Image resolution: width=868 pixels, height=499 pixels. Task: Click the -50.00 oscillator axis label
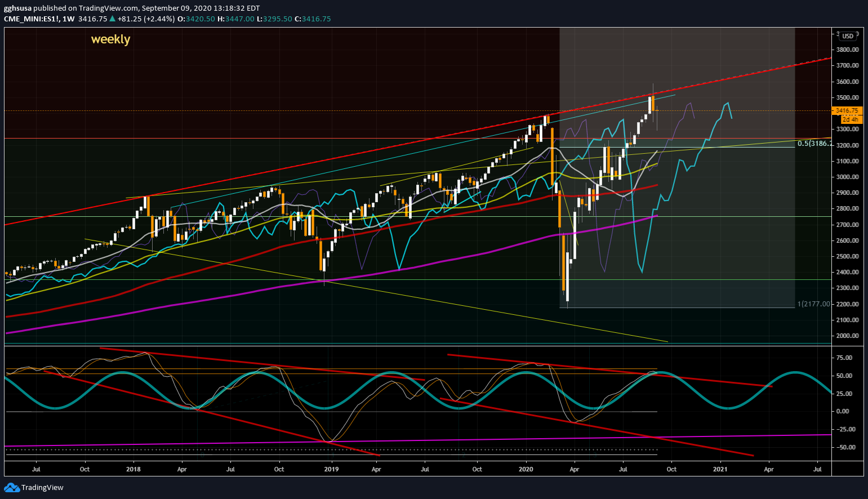[845, 447]
